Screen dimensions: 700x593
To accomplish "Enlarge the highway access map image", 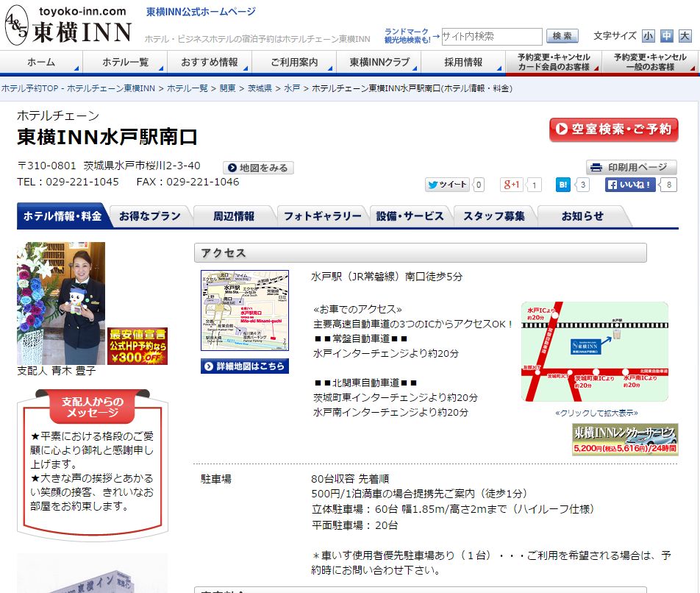I will coord(595,352).
